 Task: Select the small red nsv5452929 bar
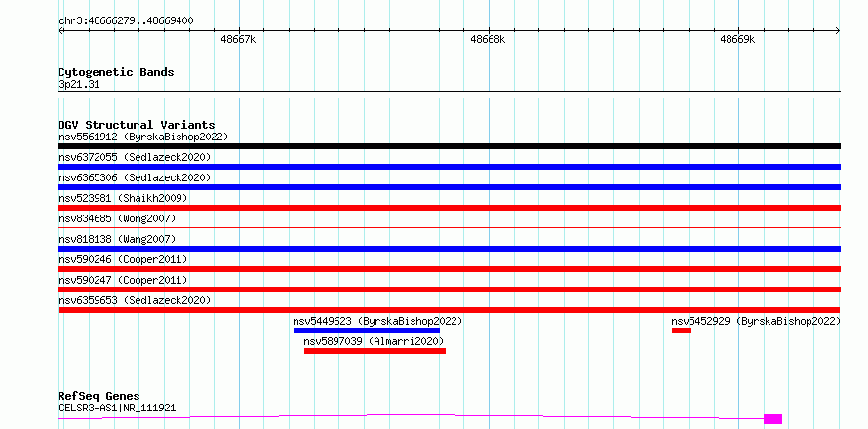point(682,331)
